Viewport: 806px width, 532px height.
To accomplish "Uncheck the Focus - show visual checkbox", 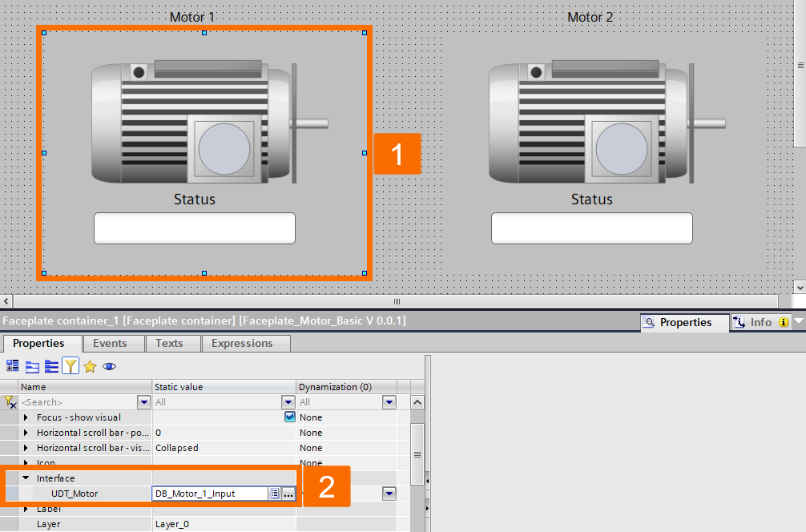I will pos(290,417).
